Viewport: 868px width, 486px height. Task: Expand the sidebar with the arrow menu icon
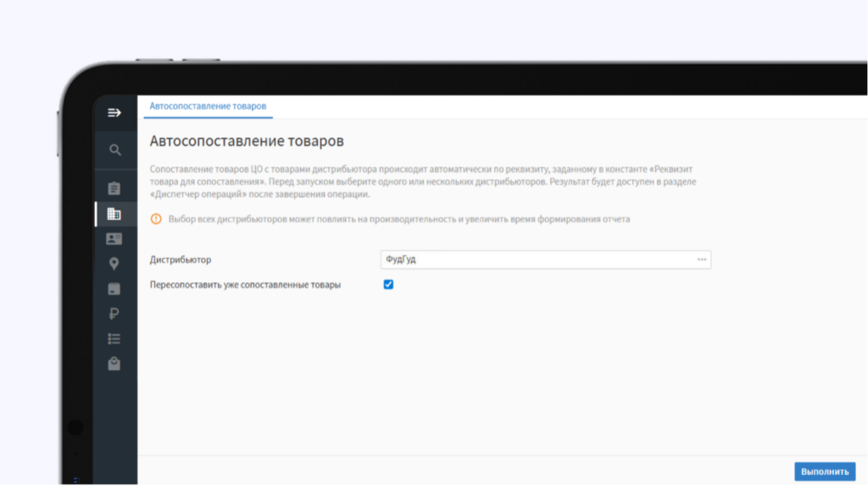[x=114, y=113]
